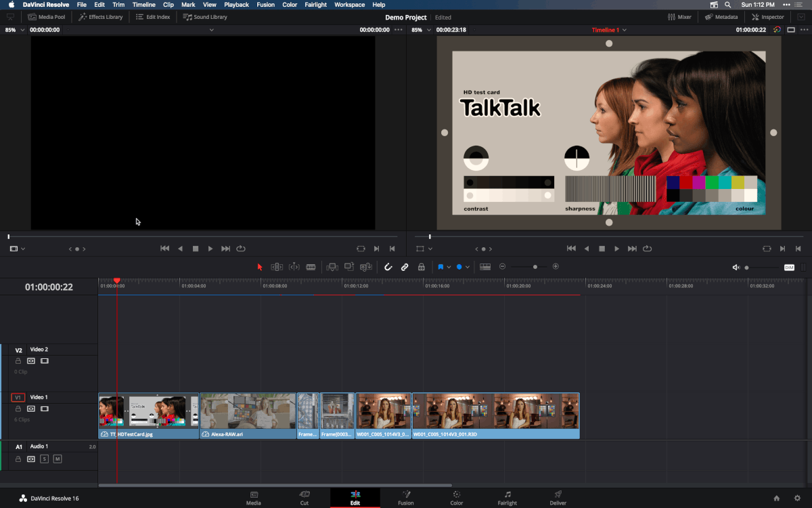Viewport: 812px width, 508px height.
Task: Click the Insert Clip icon
Action: point(332,266)
